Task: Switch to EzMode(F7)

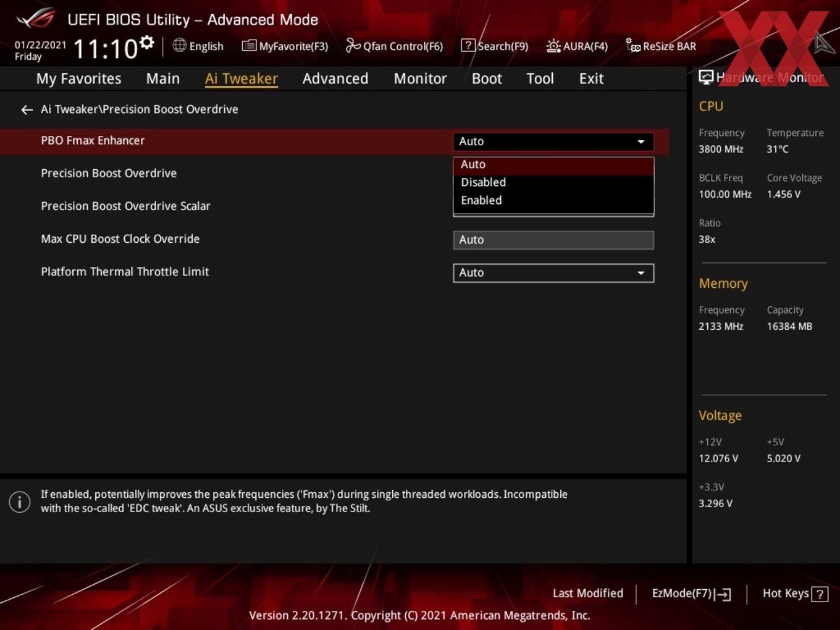Action: 692,594
